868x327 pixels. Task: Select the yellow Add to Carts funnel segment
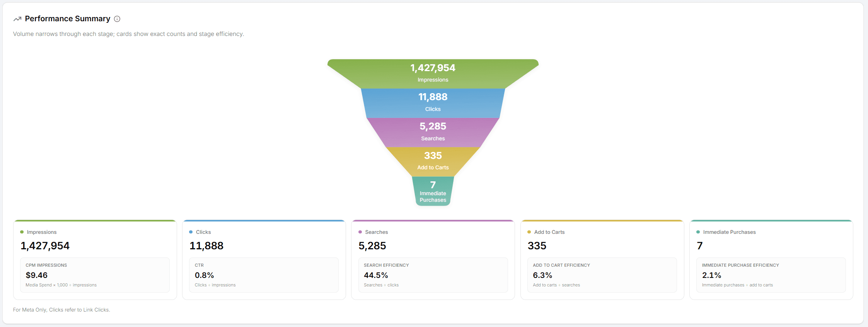point(433,162)
